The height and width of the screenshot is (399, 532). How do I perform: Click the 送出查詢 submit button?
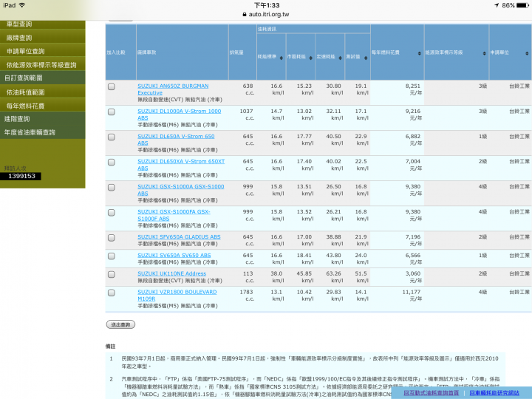(120, 324)
